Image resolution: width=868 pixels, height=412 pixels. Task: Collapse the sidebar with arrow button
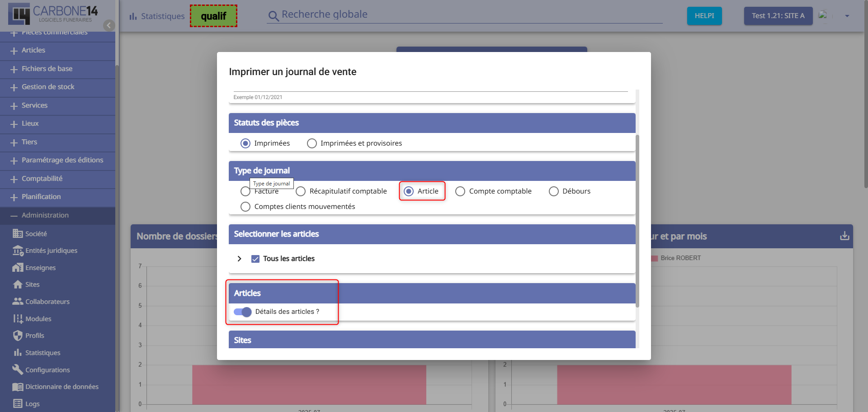108,25
